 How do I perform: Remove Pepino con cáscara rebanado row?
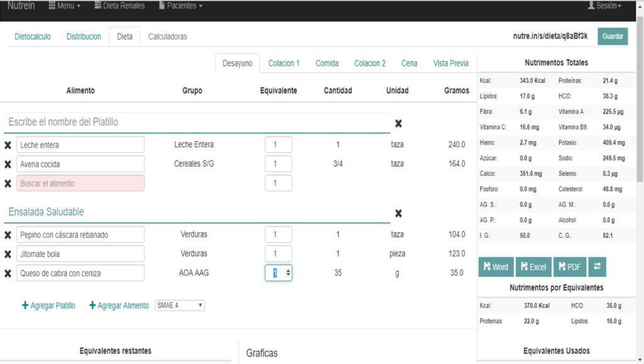pyautogui.click(x=8, y=235)
